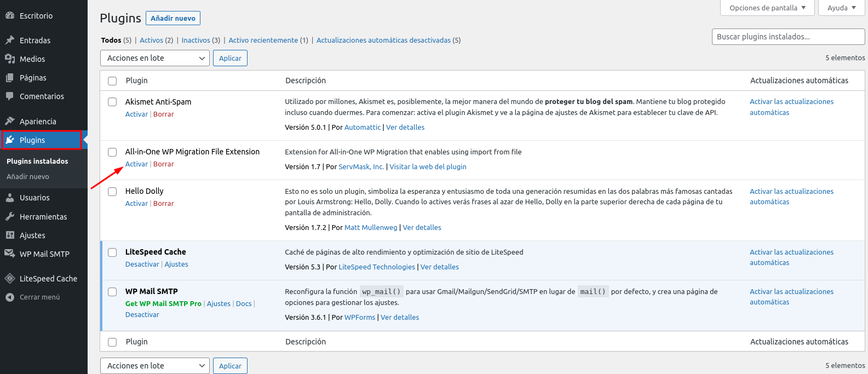Filter by Activos plugins
868x374 pixels.
tap(151, 41)
